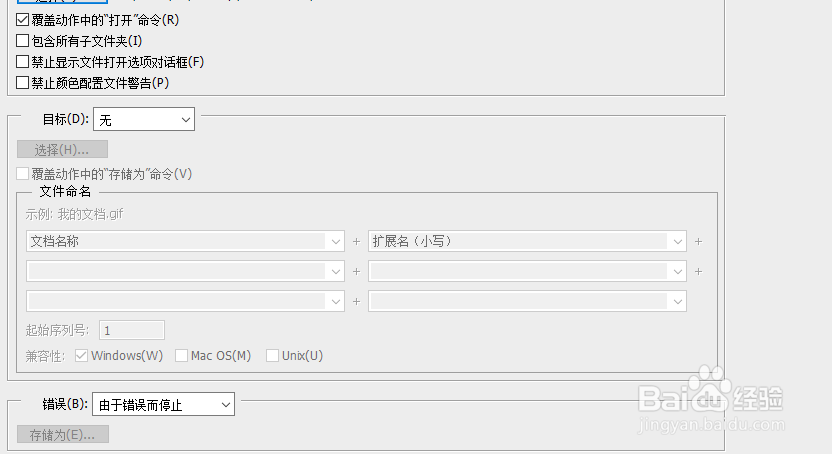
Task: Open the 扩展名（小写）dropdown
Action: click(x=527, y=241)
